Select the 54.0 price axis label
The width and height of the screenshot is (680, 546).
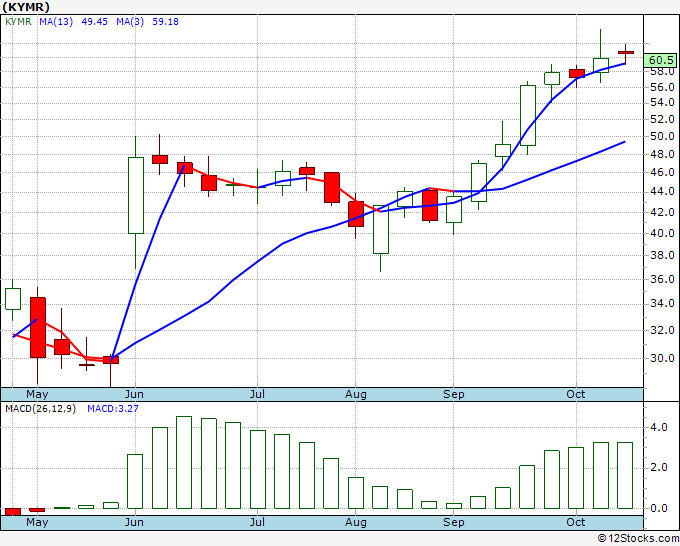coord(662,102)
